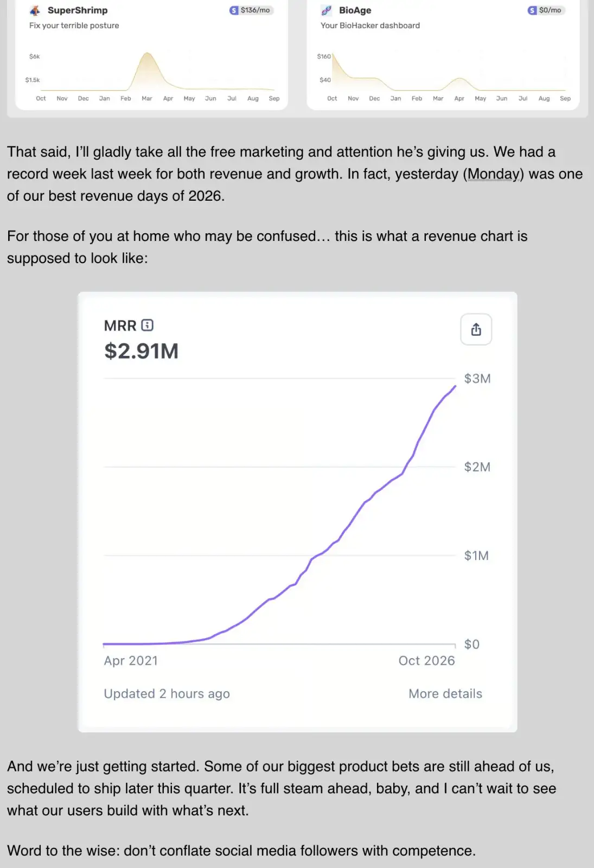Click the Updated 2 hours ago text
This screenshot has width=594, height=868.
click(167, 694)
